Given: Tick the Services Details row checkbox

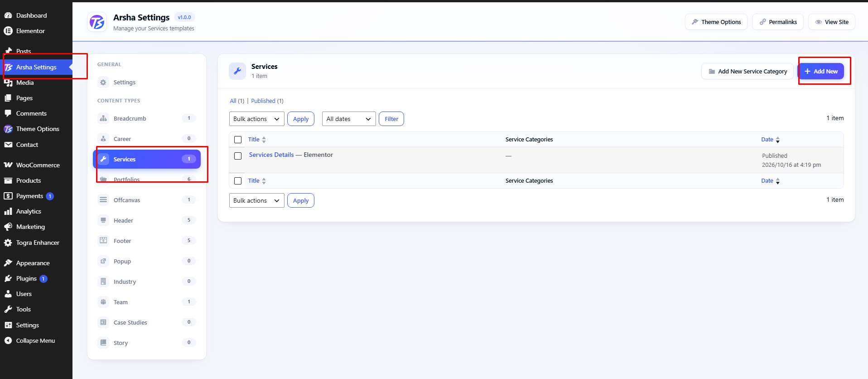Looking at the screenshot, I should (x=238, y=156).
